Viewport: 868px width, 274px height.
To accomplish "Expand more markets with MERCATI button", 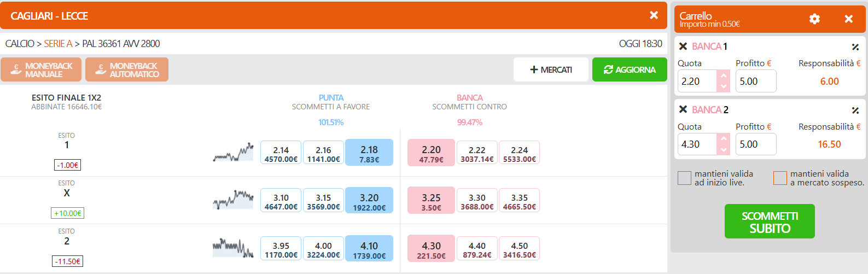I will pos(551,69).
